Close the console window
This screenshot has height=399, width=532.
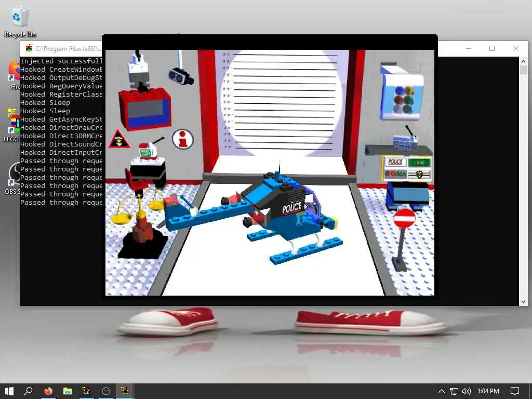tap(516, 48)
